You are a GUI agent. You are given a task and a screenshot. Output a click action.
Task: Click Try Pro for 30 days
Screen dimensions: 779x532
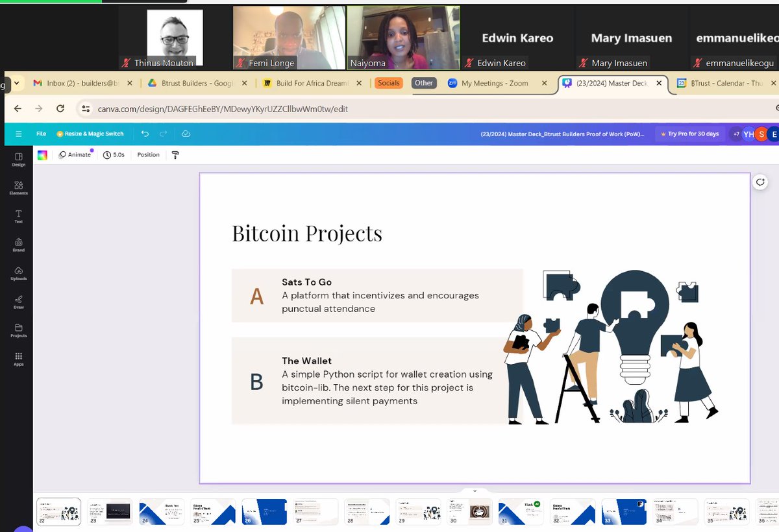click(x=689, y=134)
